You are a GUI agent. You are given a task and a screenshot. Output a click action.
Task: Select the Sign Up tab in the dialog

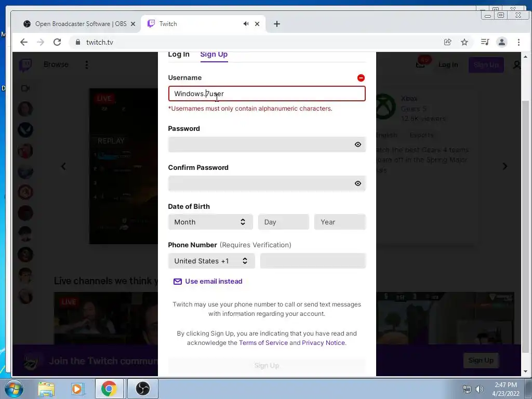point(214,54)
